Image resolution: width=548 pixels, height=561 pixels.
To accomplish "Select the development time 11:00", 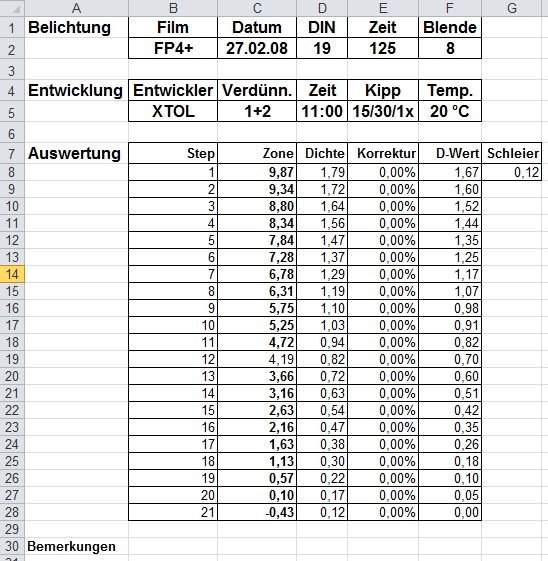I will [x=322, y=111].
